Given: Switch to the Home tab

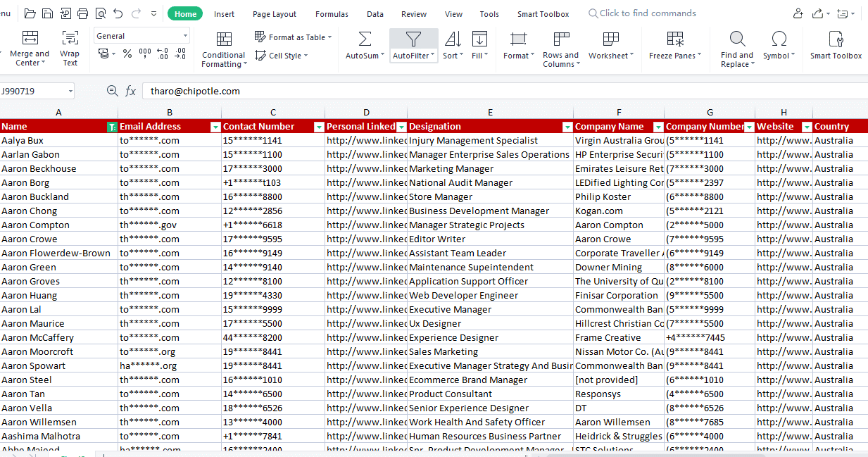Looking at the screenshot, I should pyautogui.click(x=185, y=14).
